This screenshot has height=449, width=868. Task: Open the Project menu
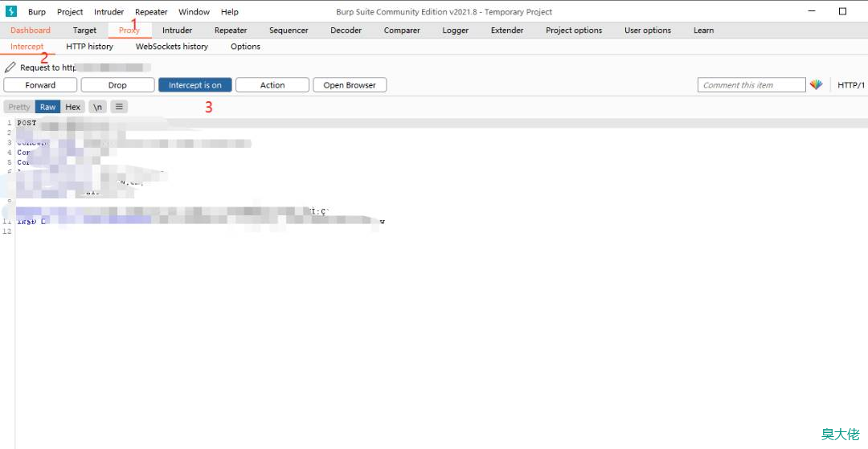(70, 11)
